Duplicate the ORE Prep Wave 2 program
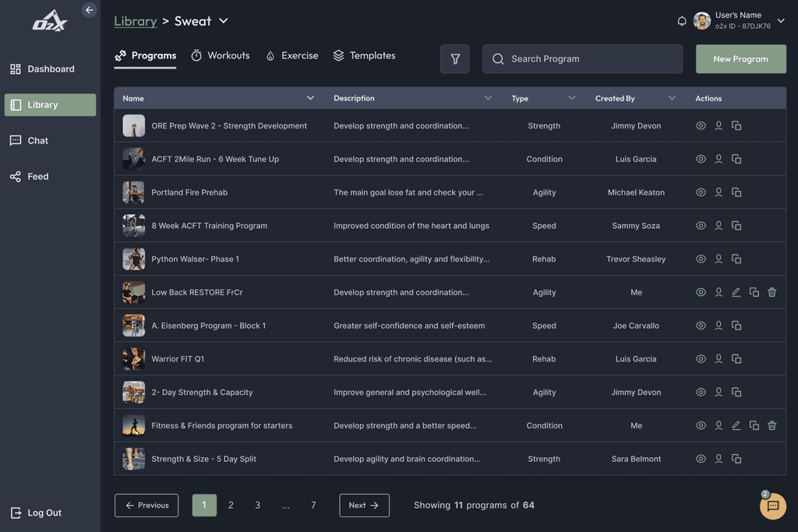Image resolution: width=798 pixels, height=532 pixels. (x=736, y=125)
